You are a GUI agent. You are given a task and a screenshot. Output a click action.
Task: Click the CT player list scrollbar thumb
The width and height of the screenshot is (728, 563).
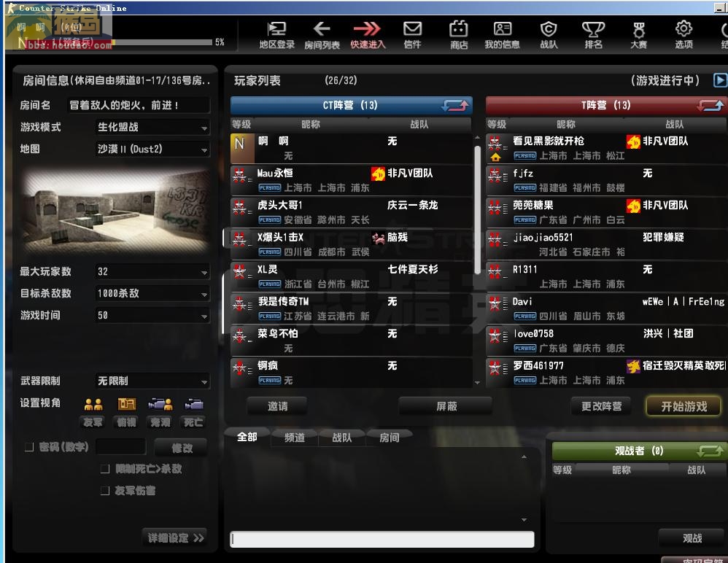tap(477, 210)
